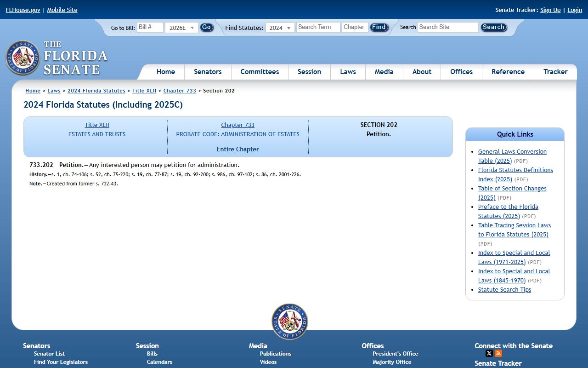Open Table of Section Changes (2025) link

click(512, 193)
